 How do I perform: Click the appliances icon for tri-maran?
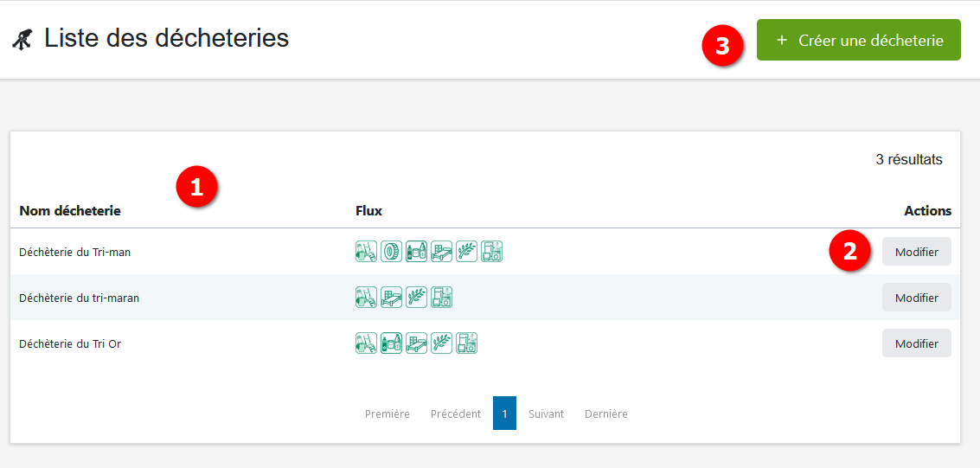441,298
